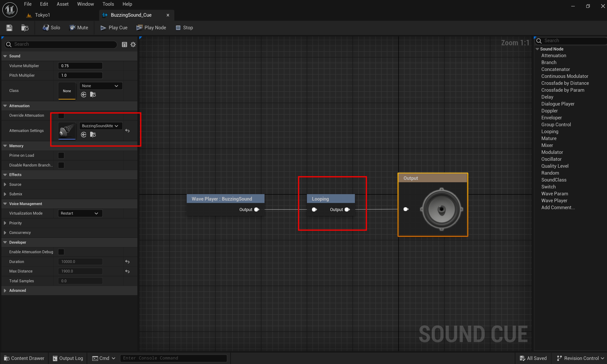607x364 pixels.
Task: Browse to Attenuation Settings asset in Content Browser
Action: point(93,134)
